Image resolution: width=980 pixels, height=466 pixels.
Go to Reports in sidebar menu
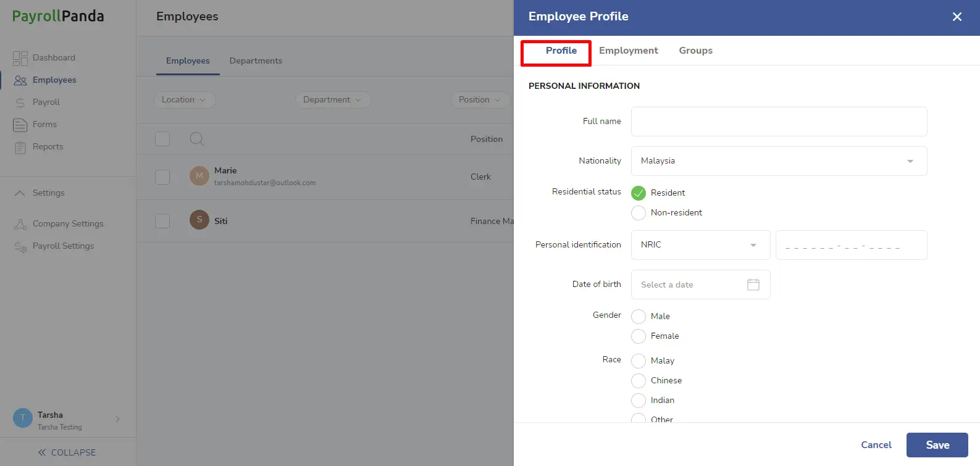tap(48, 147)
